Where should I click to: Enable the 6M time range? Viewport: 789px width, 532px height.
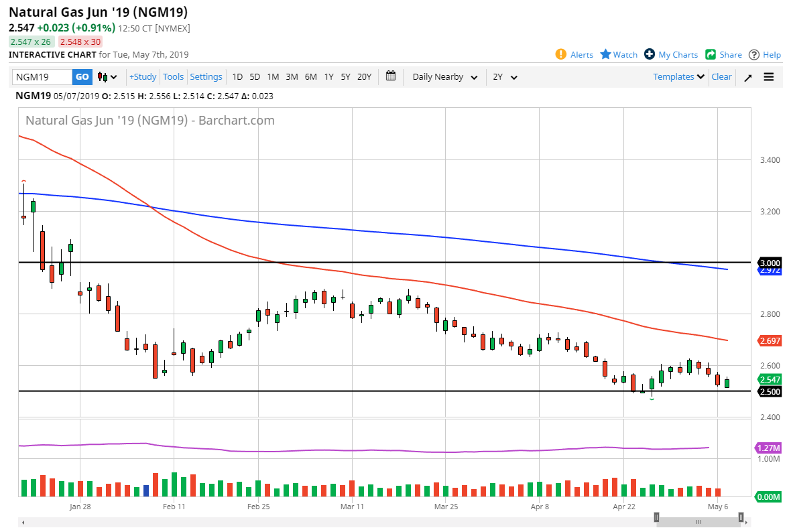point(310,76)
